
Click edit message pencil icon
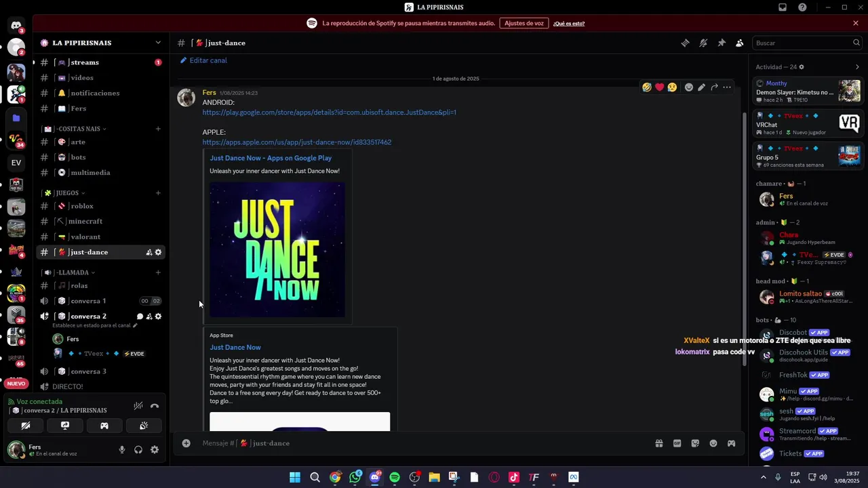701,87
